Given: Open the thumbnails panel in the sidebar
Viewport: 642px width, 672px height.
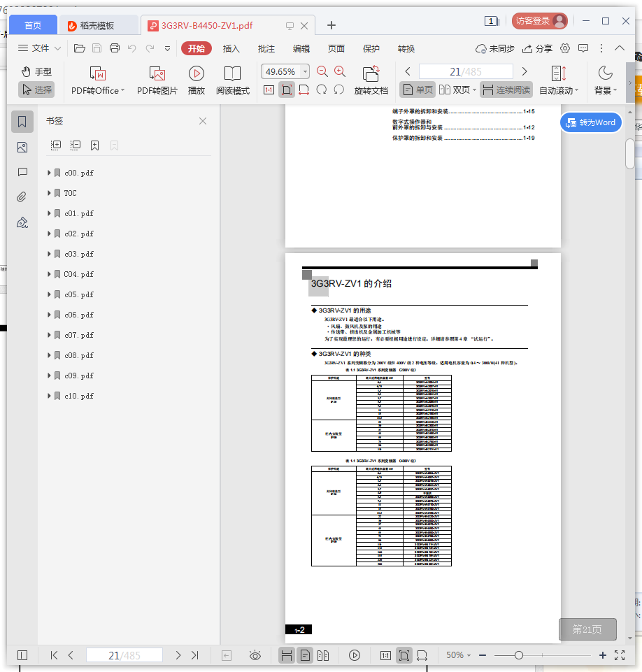Looking at the screenshot, I should pos(22,148).
